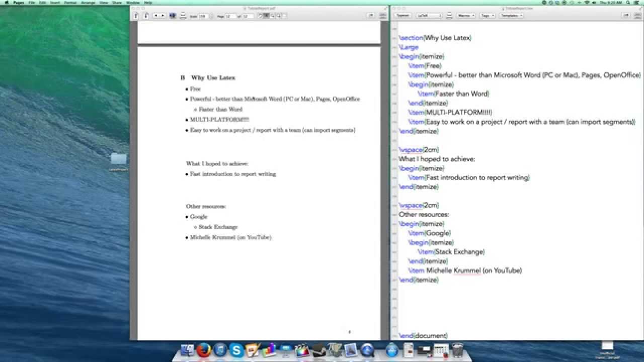Open the Edit menu
Screen dimensions: 644x362
(x=41, y=3)
